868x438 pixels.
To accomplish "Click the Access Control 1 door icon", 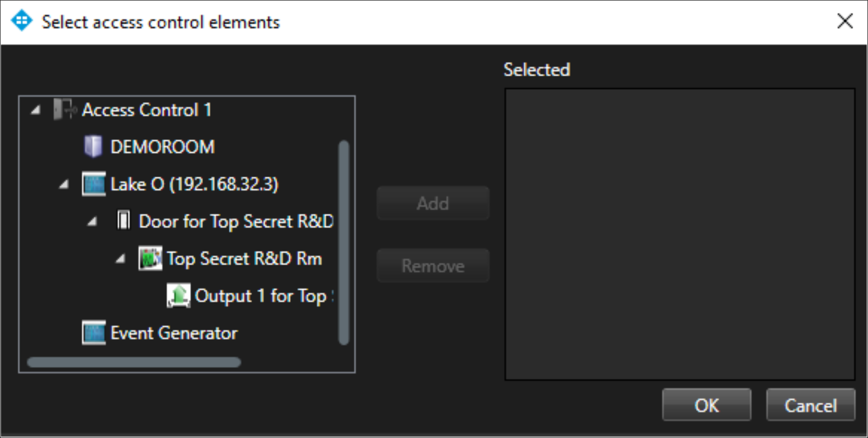I will (x=64, y=110).
